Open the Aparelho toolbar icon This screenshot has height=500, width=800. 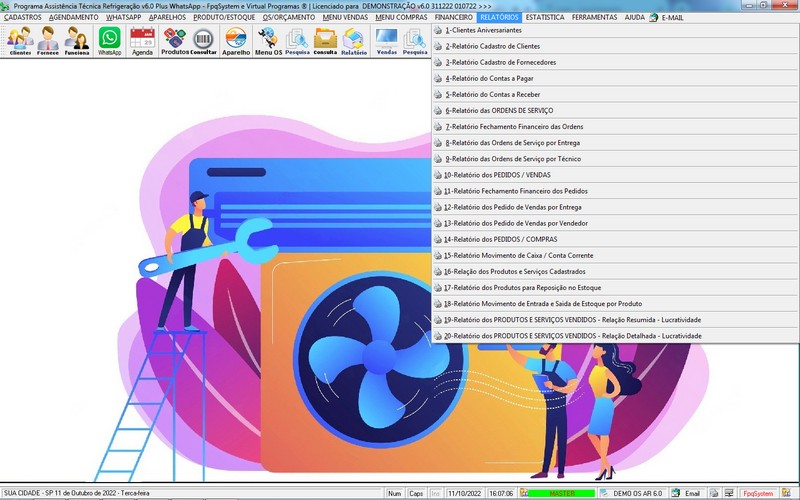click(x=236, y=41)
